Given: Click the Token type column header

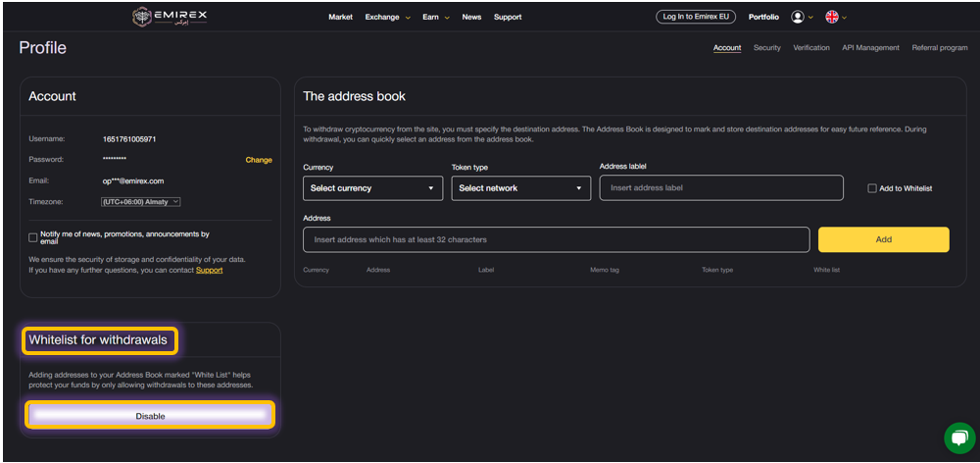Looking at the screenshot, I should [x=717, y=271].
